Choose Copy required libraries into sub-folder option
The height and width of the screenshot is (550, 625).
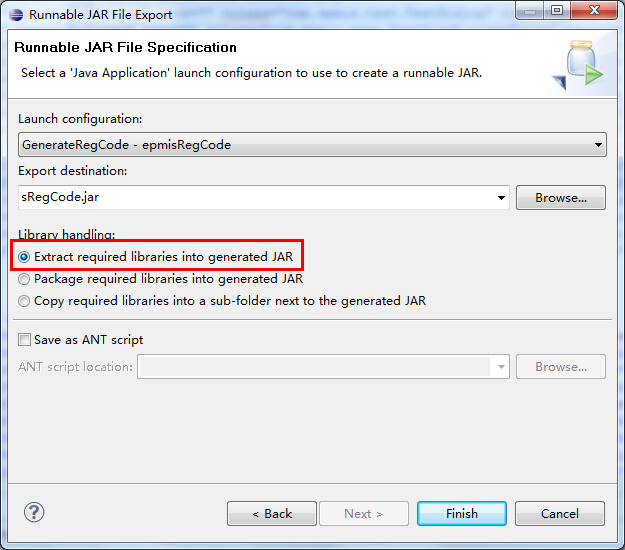(24, 301)
